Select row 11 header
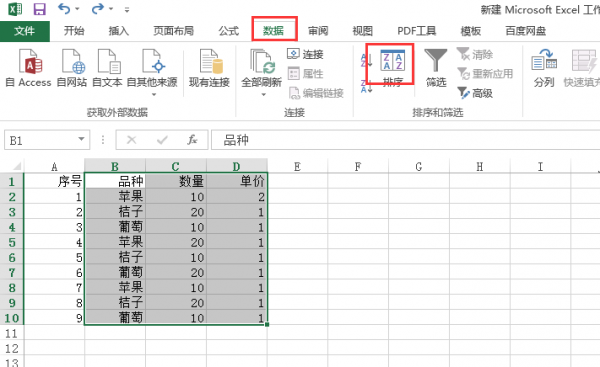This screenshot has width=600, height=367. 12,333
